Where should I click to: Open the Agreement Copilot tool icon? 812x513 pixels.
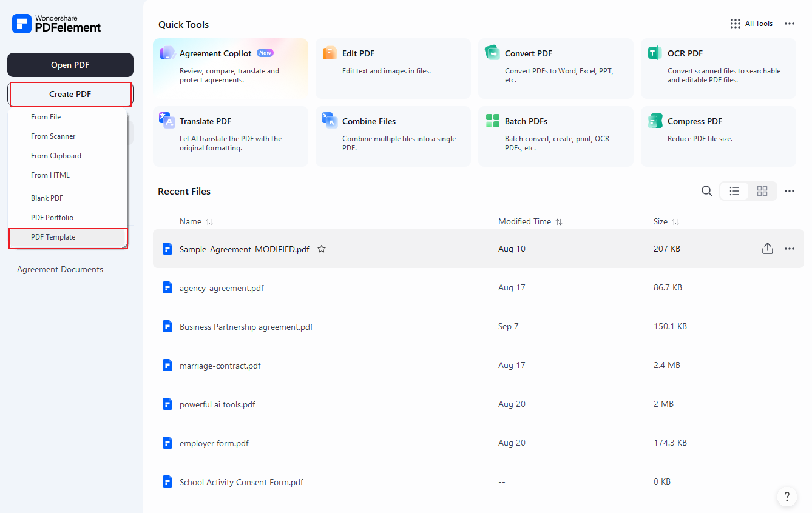pyautogui.click(x=167, y=53)
